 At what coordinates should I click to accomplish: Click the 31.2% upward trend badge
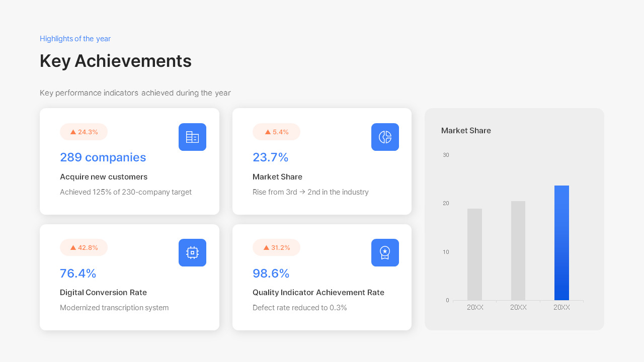pyautogui.click(x=276, y=247)
